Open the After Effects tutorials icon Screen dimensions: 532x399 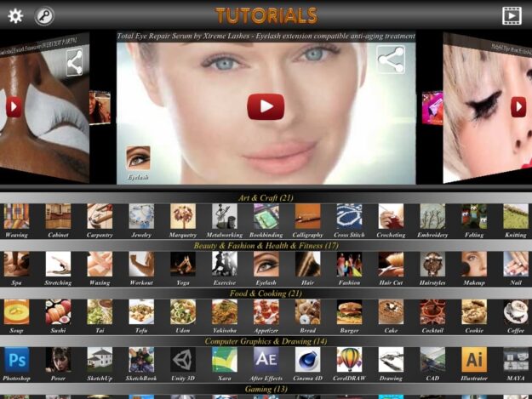point(266,359)
